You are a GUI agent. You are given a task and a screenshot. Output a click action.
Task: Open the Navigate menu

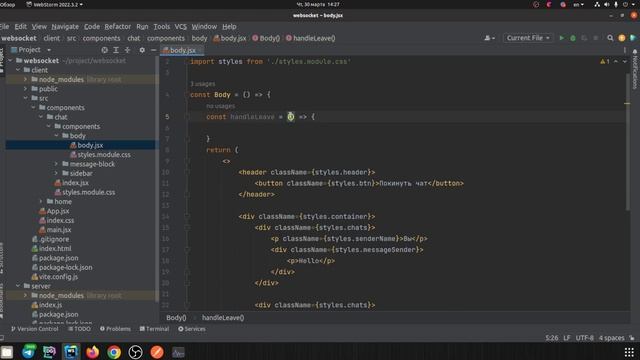click(x=65, y=27)
